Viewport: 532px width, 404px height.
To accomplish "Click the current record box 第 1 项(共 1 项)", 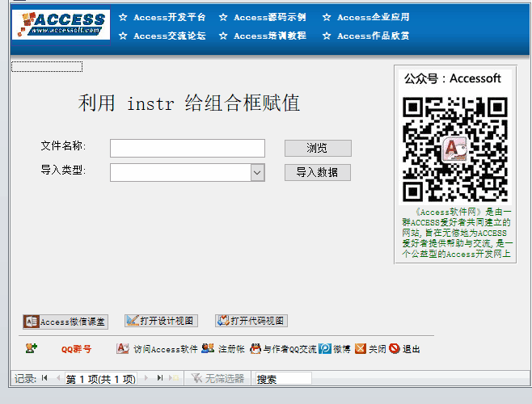I will [101, 379].
